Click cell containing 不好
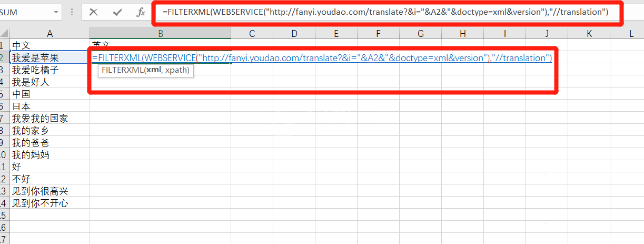Screen dimensions: 644x244 (x=50, y=179)
